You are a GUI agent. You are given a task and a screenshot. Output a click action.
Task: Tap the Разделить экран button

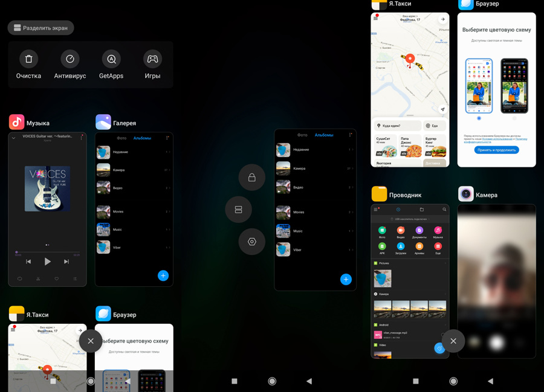coord(40,28)
